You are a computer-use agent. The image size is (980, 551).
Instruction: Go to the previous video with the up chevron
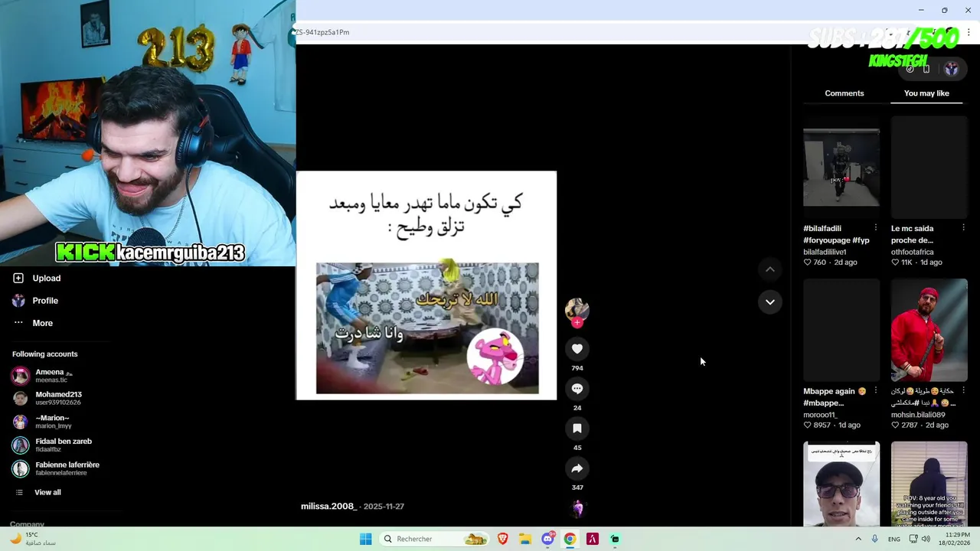point(770,269)
